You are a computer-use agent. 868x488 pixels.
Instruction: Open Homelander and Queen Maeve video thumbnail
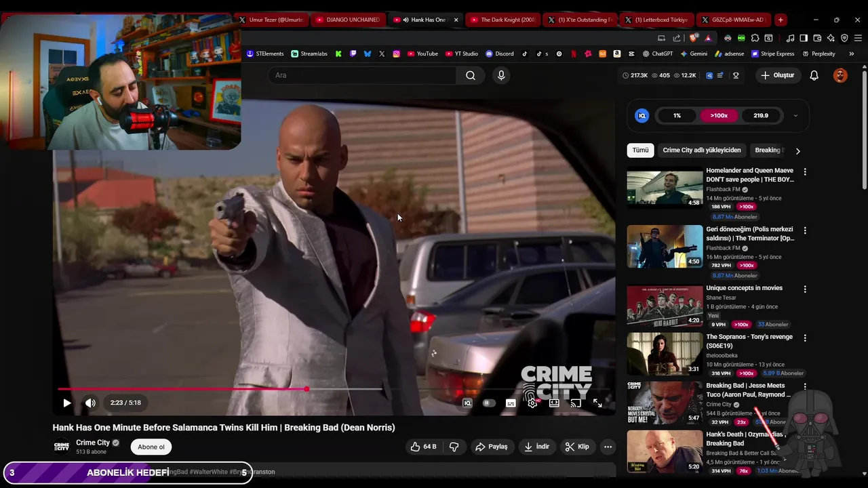pyautogui.click(x=665, y=188)
